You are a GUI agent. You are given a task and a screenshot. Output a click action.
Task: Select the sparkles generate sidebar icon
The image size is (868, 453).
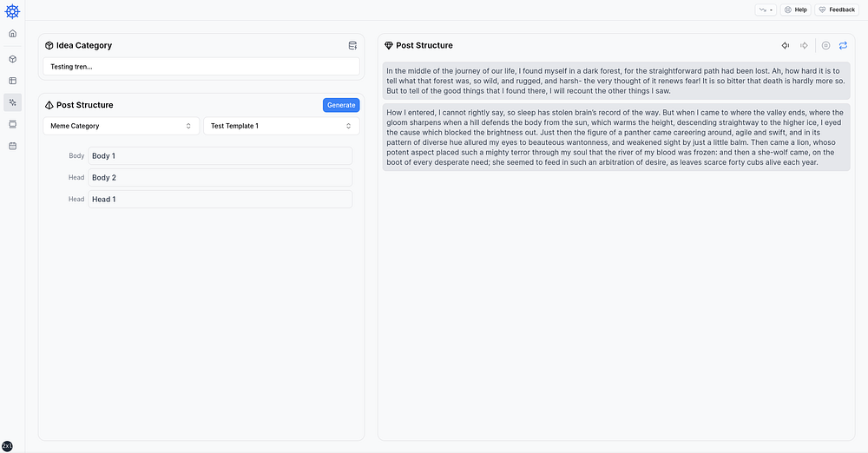[13, 102]
